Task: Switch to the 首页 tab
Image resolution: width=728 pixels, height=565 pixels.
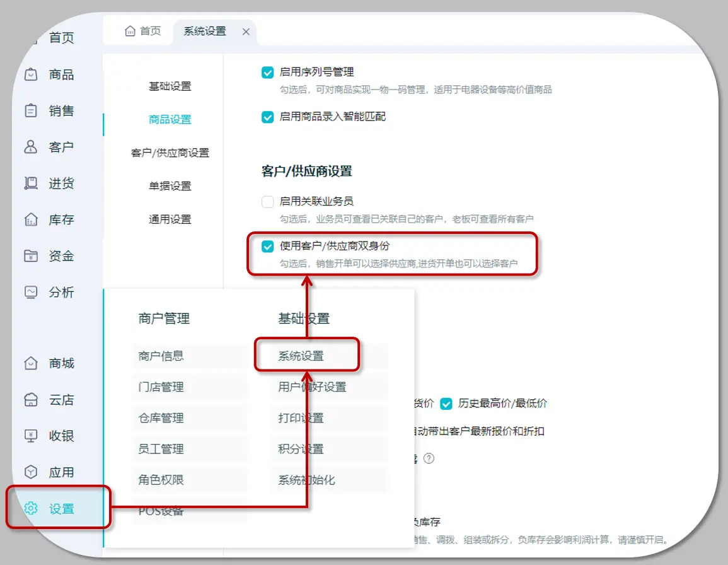Action: (143, 31)
